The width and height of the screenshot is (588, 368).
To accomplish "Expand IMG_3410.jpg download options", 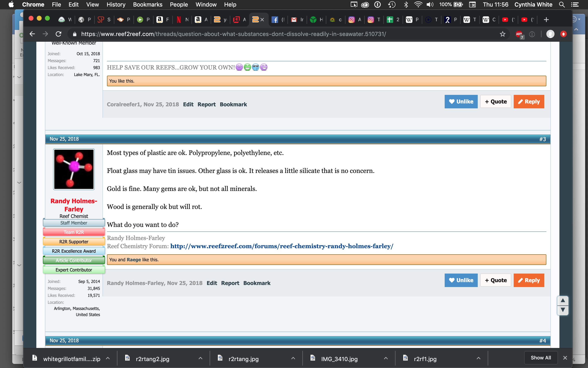I will click(386, 358).
